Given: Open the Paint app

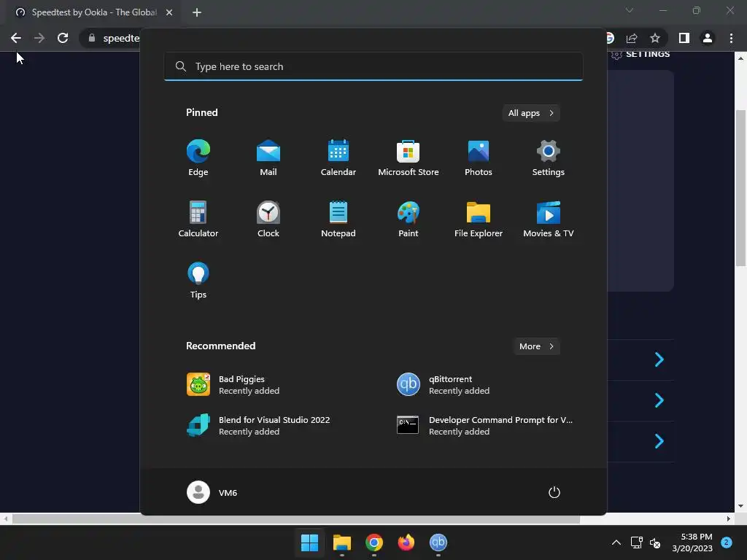Looking at the screenshot, I should click(409, 219).
